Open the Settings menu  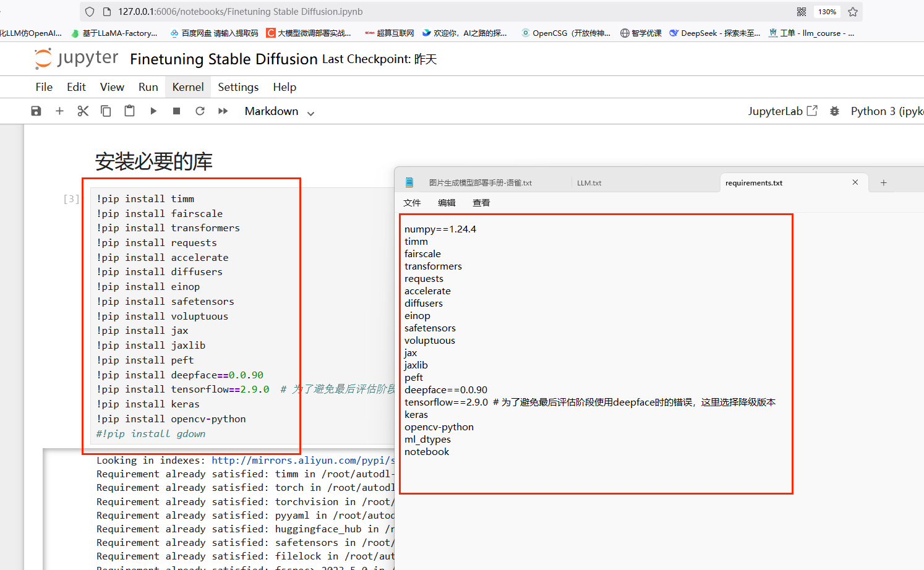(x=238, y=87)
